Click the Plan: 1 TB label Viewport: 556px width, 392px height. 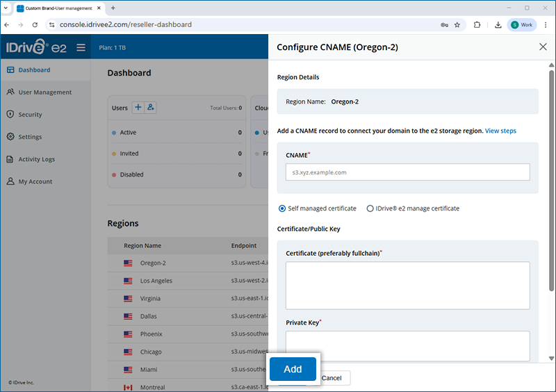pos(113,47)
